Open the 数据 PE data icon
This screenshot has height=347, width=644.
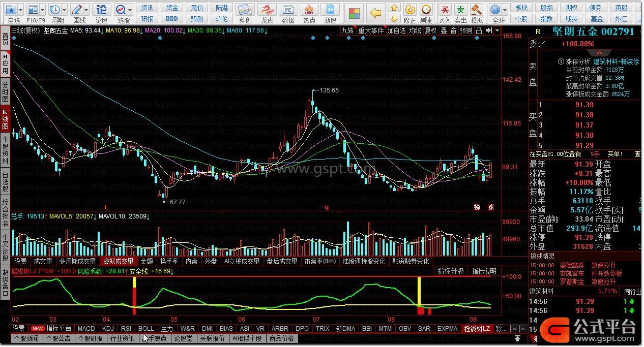[288, 10]
